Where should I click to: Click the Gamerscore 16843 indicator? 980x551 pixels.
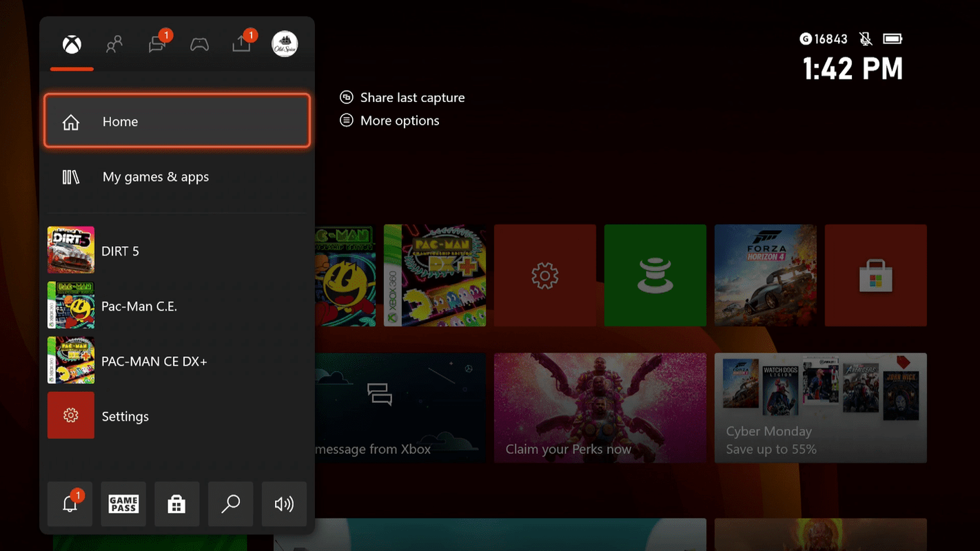824,39
